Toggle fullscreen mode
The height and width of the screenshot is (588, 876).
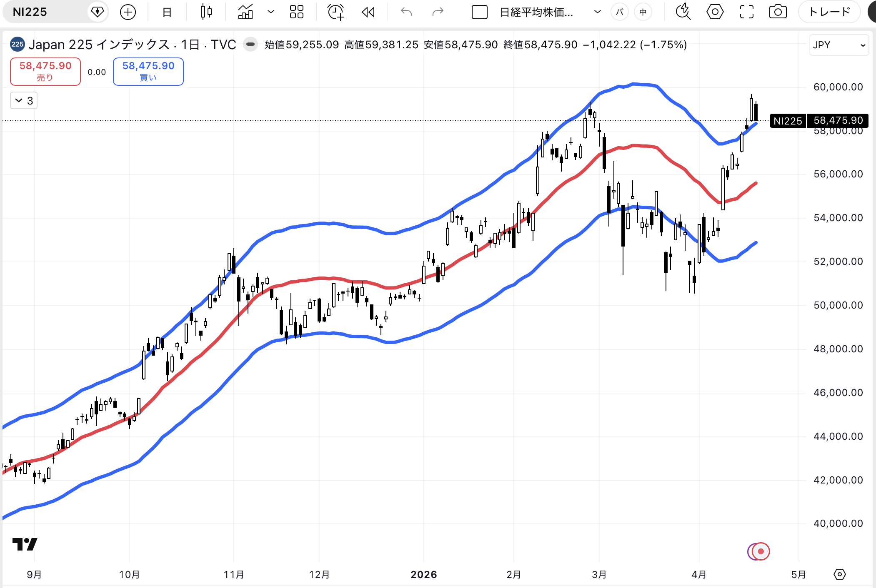746,12
